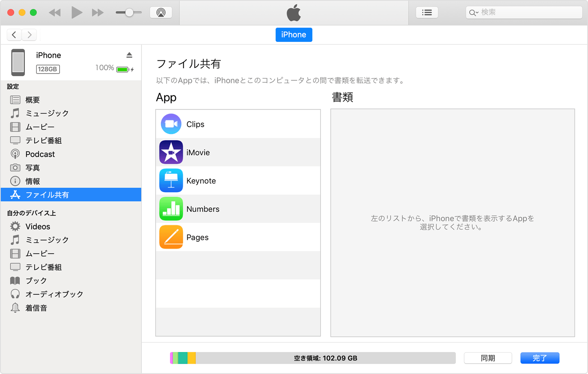Eject the iPhone device
The width and height of the screenshot is (588, 374).
(129, 55)
